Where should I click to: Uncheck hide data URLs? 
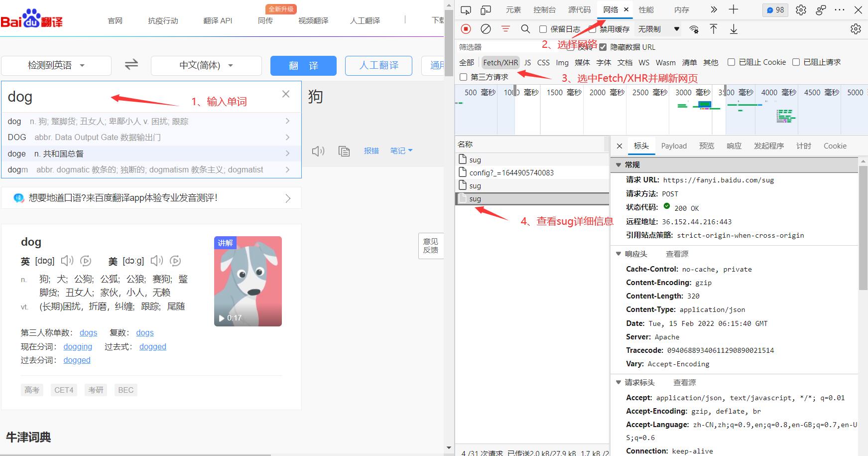tap(603, 47)
